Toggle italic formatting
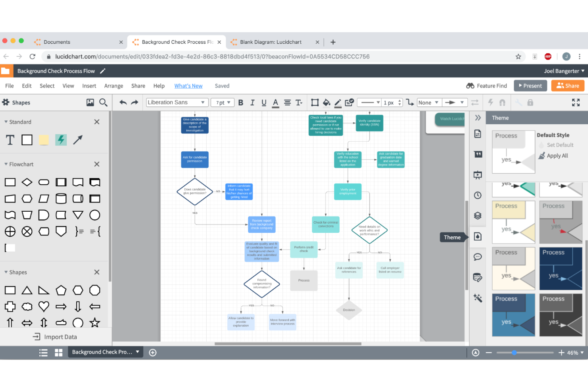The height and width of the screenshot is (392, 588). pos(252,102)
